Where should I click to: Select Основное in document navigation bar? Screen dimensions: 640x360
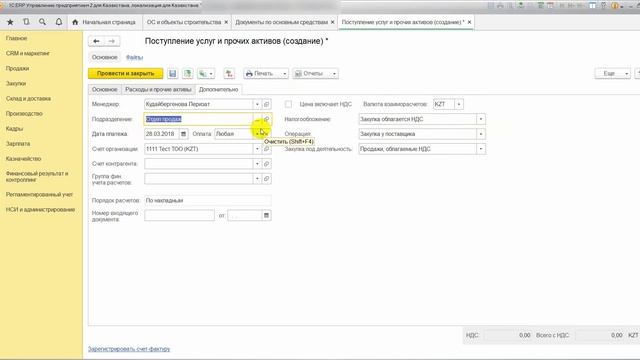[104, 58]
